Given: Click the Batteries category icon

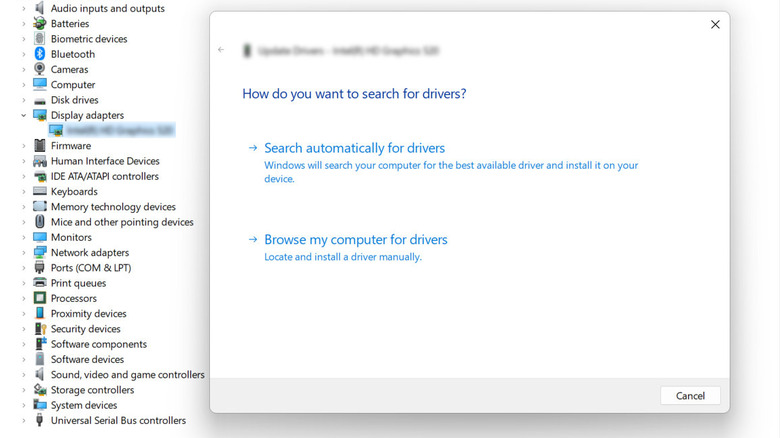Looking at the screenshot, I should click(x=40, y=23).
